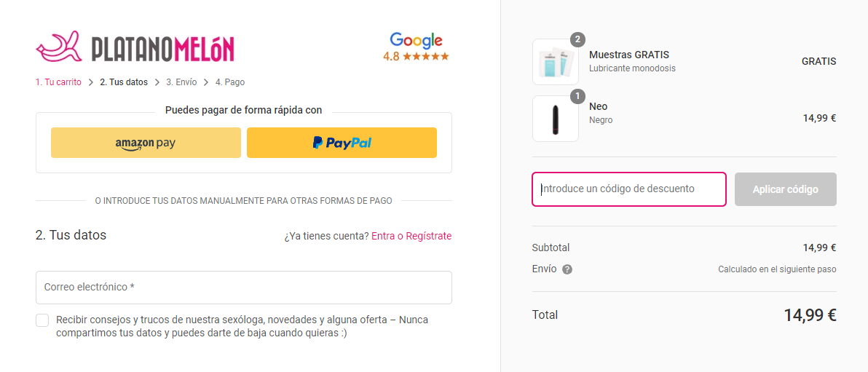Jump to the 4. Pago step

(x=230, y=82)
